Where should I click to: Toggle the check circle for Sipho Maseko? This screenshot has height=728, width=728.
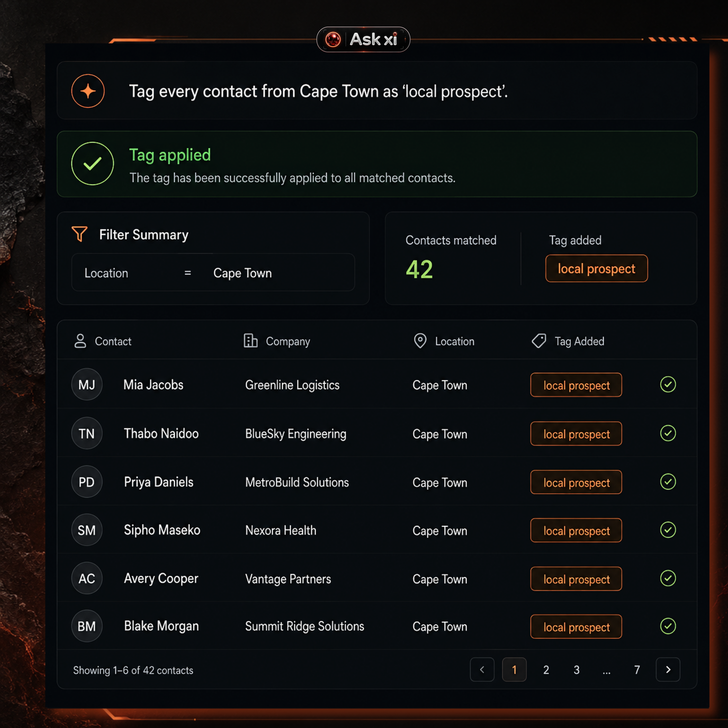pyautogui.click(x=668, y=530)
